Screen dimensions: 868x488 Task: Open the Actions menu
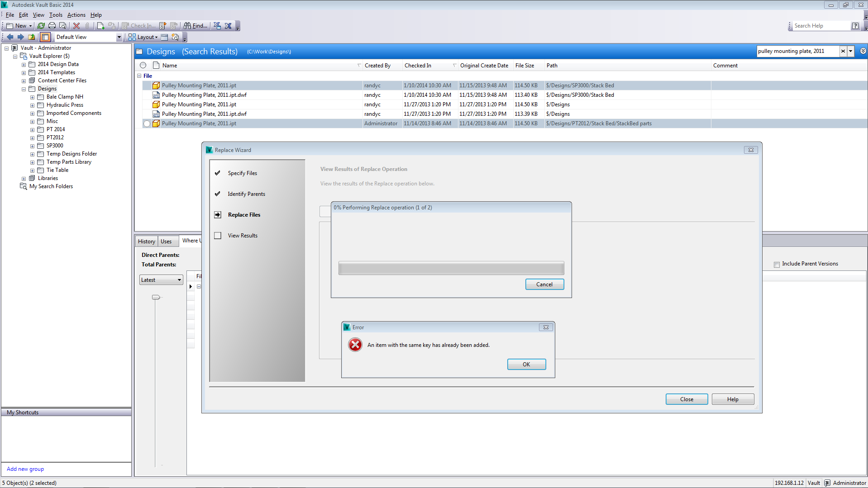coord(76,15)
